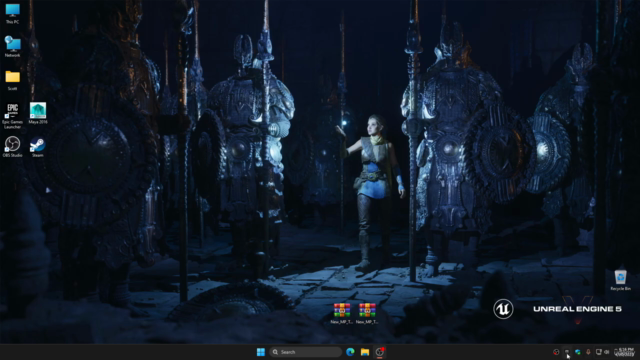Viewport: 640px width, 360px height.
Task: Click the Windows Security tray icon
Action: (x=578, y=352)
